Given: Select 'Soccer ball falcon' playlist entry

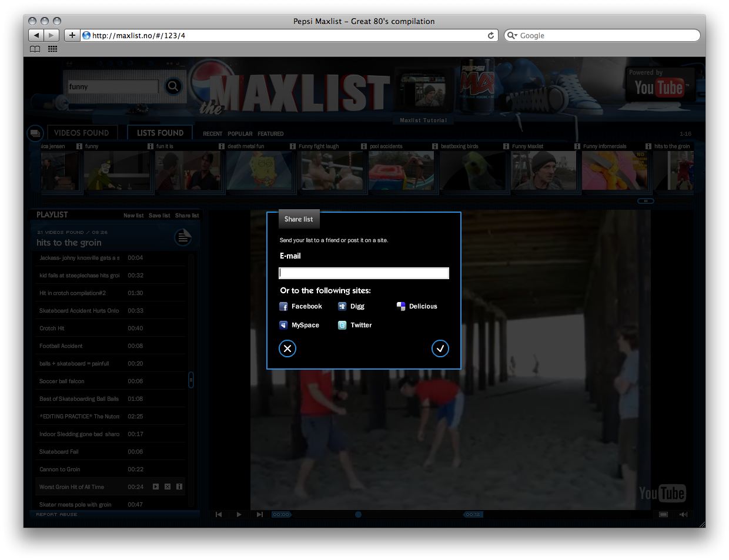Looking at the screenshot, I should [110, 381].
